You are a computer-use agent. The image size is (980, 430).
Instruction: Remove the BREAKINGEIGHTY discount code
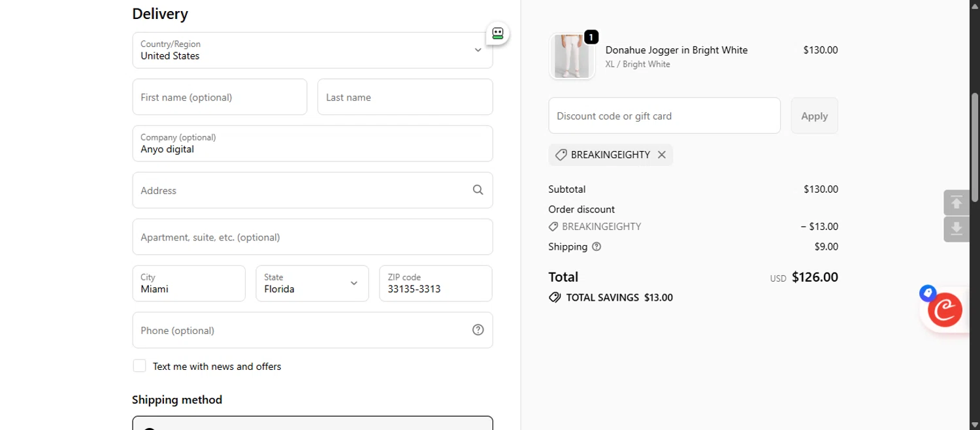[662, 155]
